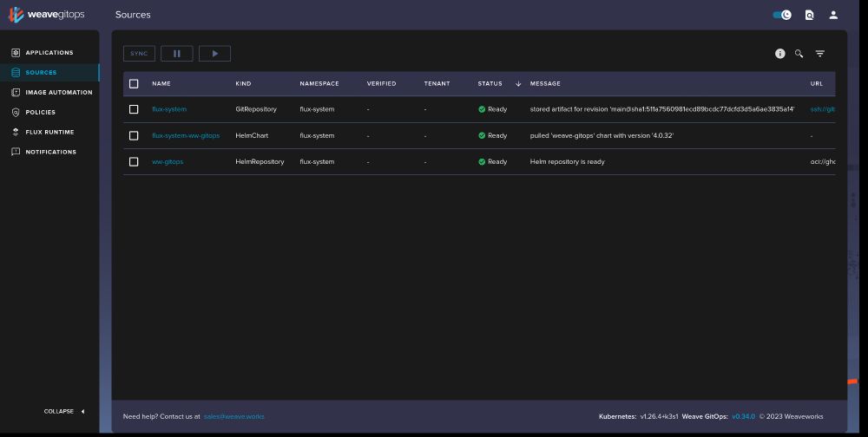The width and height of the screenshot is (868, 437).
Task: Click the Applications sidebar icon
Action: pyautogui.click(x=16, y=53)
